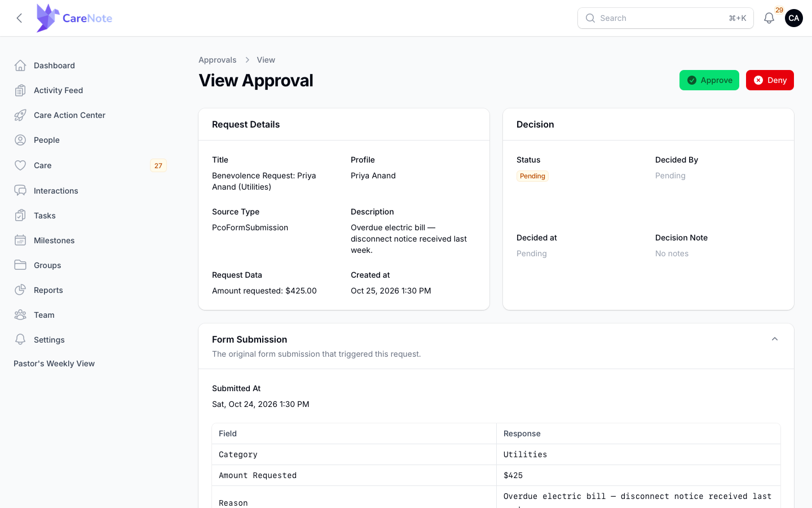
Task: Click the Dashboard house icon
Action: coord(20,65)
